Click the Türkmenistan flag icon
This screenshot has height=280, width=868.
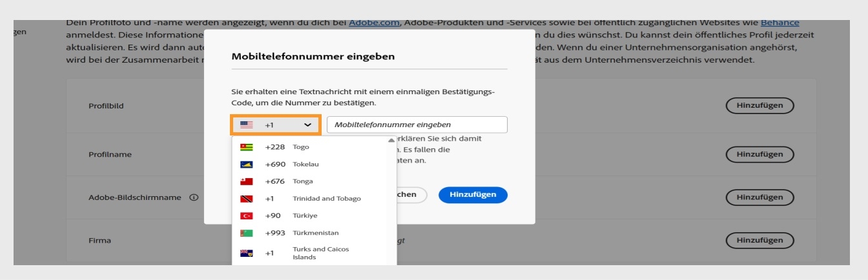[x=246, y=233]
